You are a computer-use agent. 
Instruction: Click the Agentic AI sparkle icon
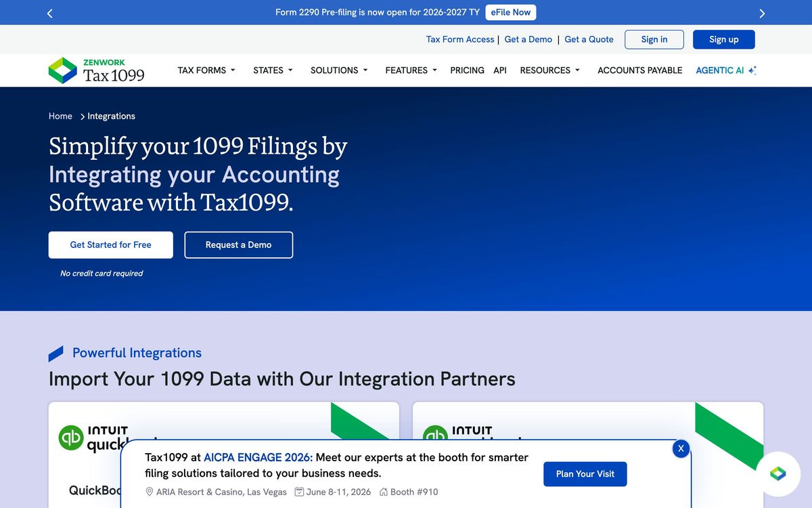click(752, 70)
